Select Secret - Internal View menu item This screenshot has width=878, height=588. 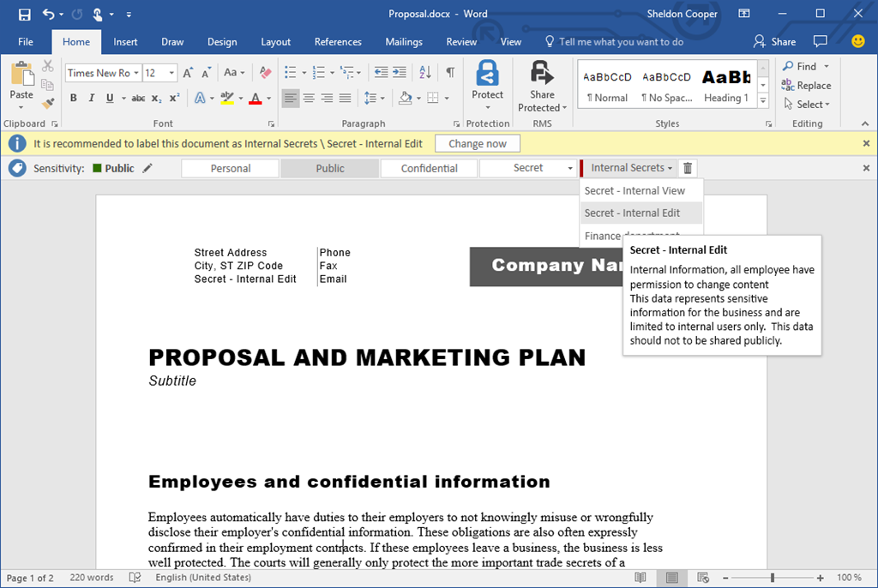[x=634, y=190]
